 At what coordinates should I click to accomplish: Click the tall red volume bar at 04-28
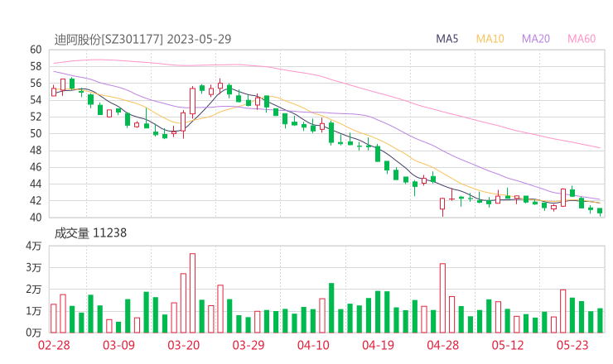tap(442, 298)
